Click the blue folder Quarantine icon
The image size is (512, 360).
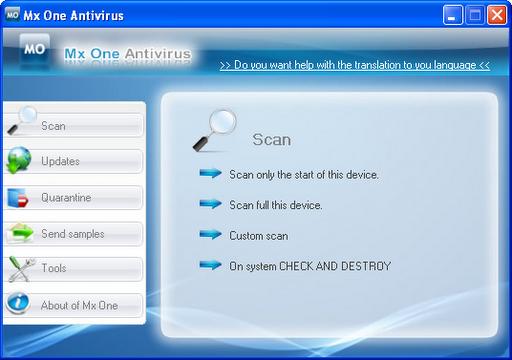[x=18, y=198]
